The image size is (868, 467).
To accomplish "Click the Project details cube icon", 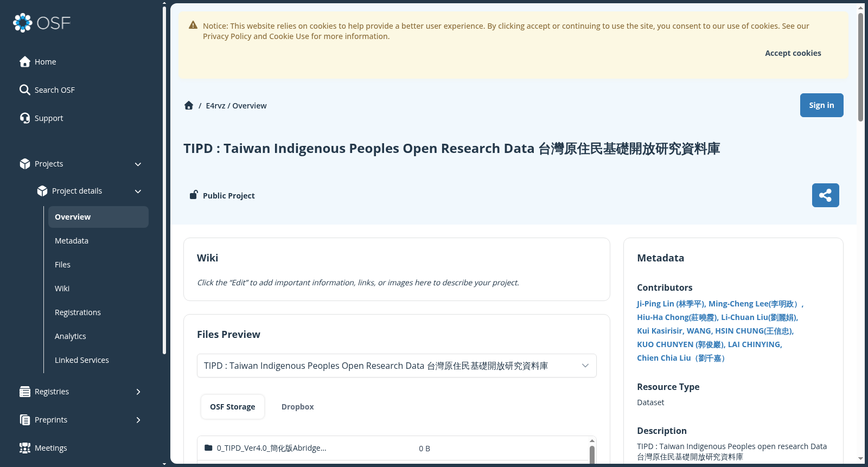I will click(x=42, y=191).
